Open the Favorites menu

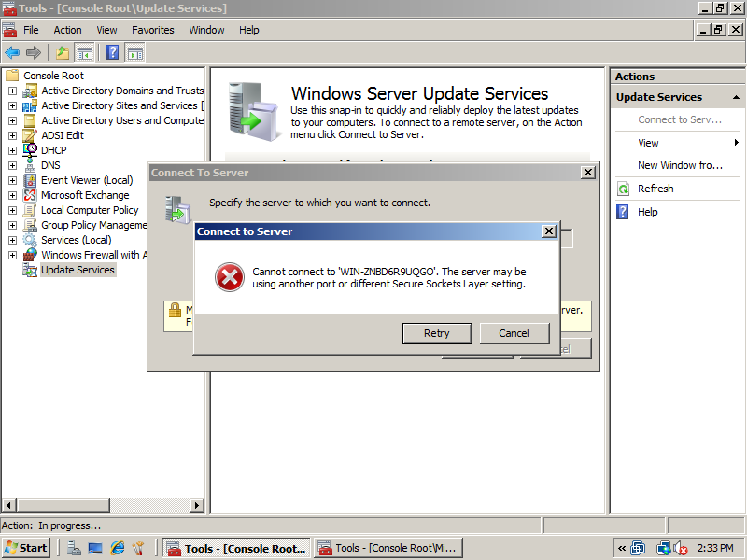point(152,30)
